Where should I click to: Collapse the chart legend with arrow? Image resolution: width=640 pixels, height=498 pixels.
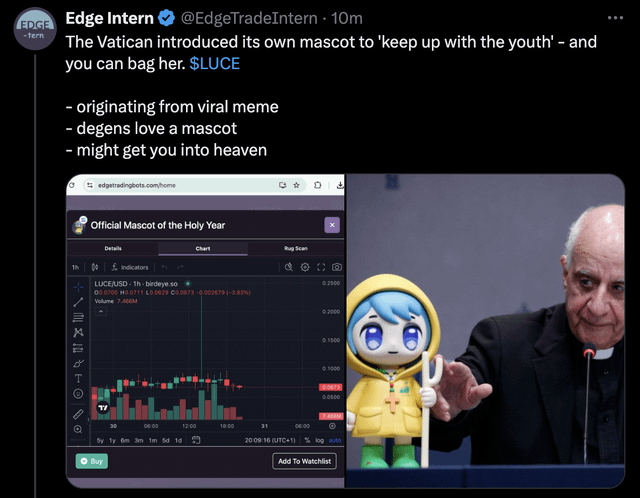click(x=101, y=311)
